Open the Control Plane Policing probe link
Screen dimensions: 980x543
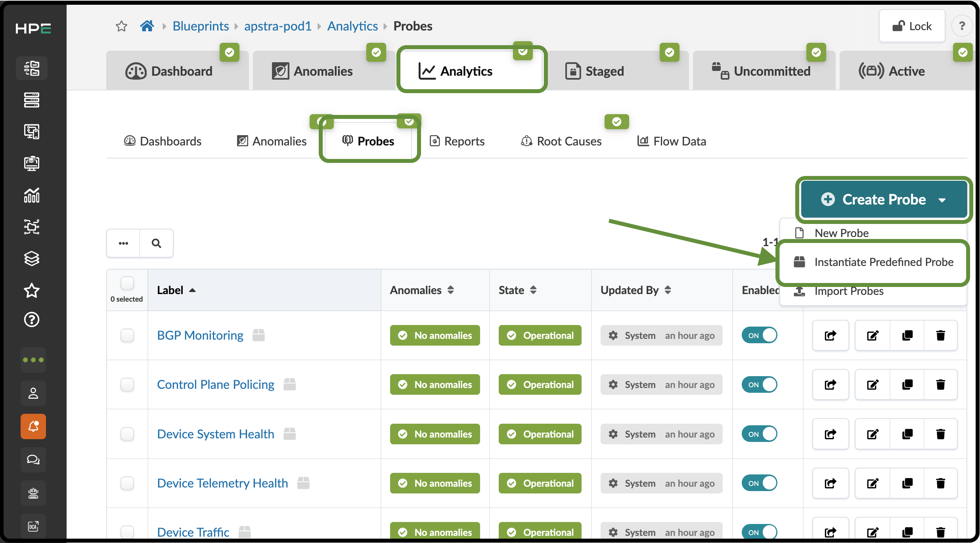[216, 384]
